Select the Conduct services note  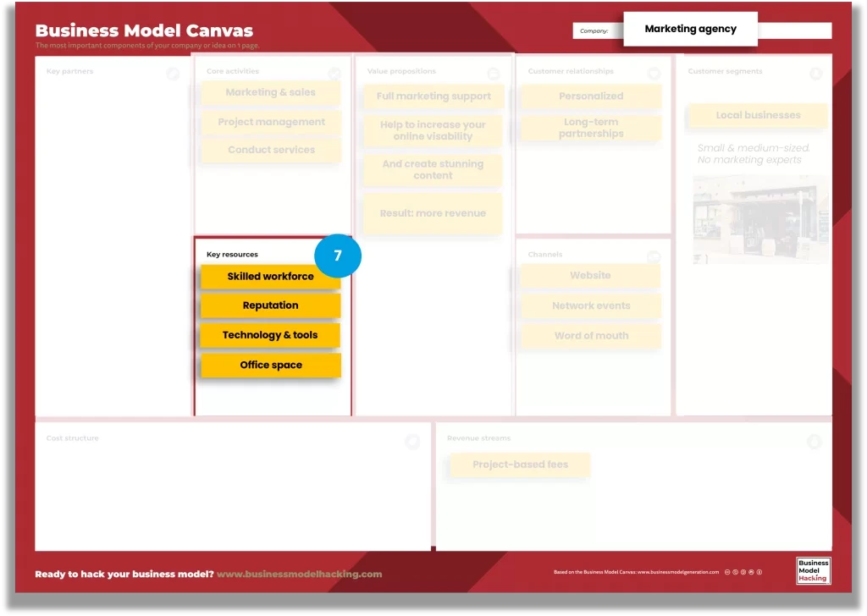click(270, 151)
